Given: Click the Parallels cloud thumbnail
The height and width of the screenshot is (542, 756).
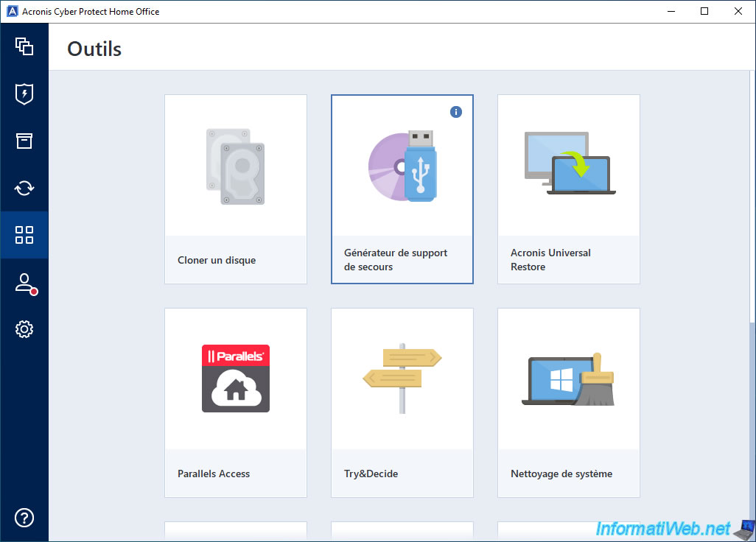Looking at the screenshot, I should (x=235, y=378).
